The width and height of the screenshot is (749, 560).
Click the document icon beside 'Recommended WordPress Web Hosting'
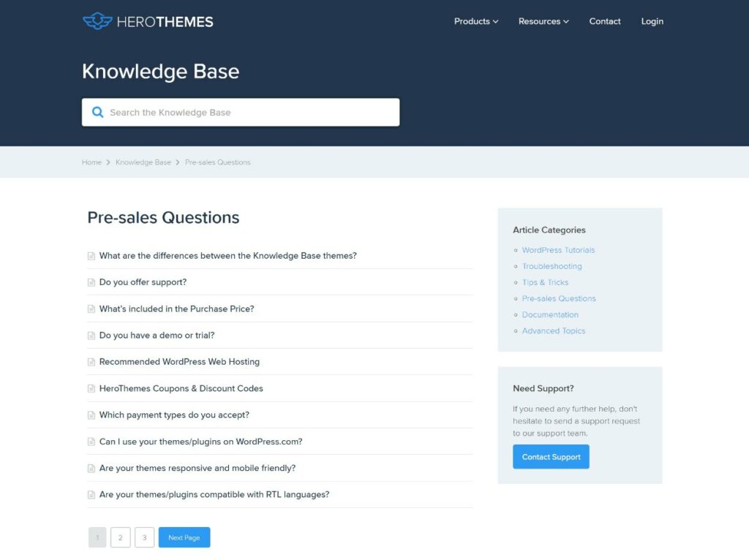(91, 361)
